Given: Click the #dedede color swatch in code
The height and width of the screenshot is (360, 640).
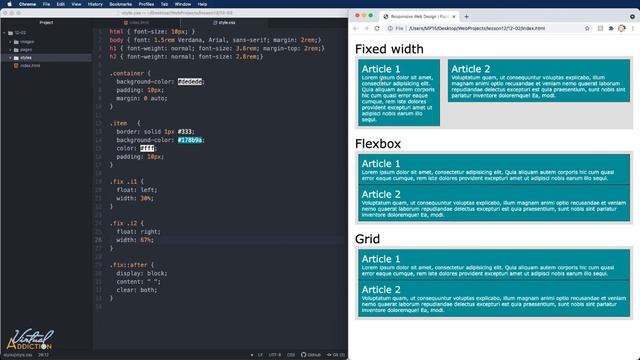Looking at the screenshot, I should click(x=190, y=82).
